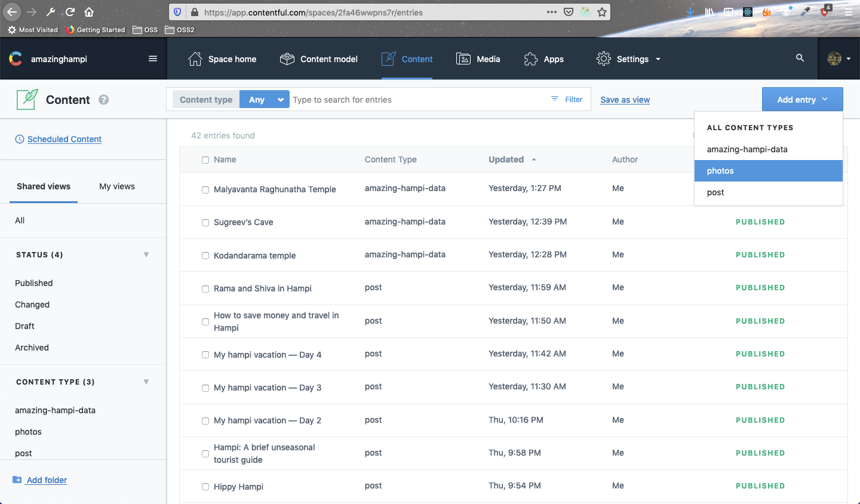The width and height of the screenshot is (860, 504).
Task: Click the tracking protection shield icon
Action: click(177, 12)
